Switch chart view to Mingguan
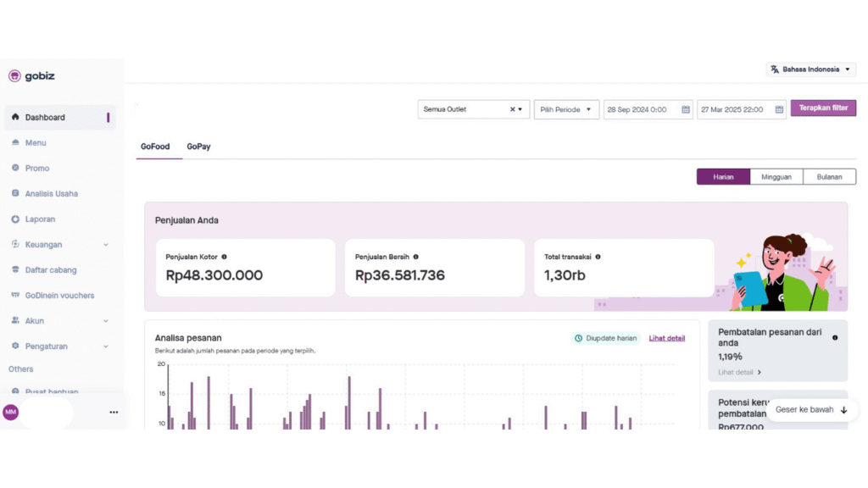868x488 pixels. click(x=776, y=177)
